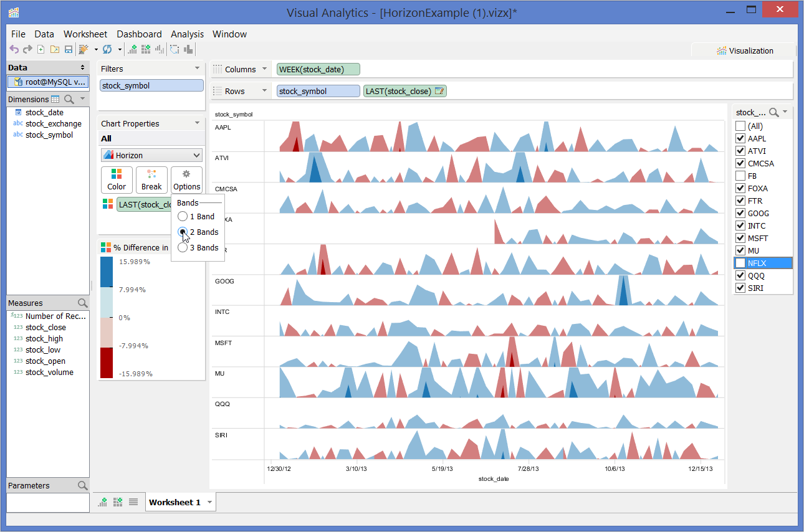
Task: Create a new file from the toolbar
Action: tap(41, 50)
